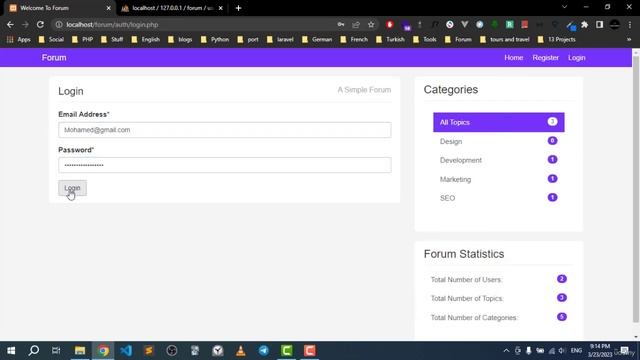Screen dimensions: 640x360
Task: Click the 'Total Number of Users:' text
Action: pyautogui.click(x=466, y=280)
